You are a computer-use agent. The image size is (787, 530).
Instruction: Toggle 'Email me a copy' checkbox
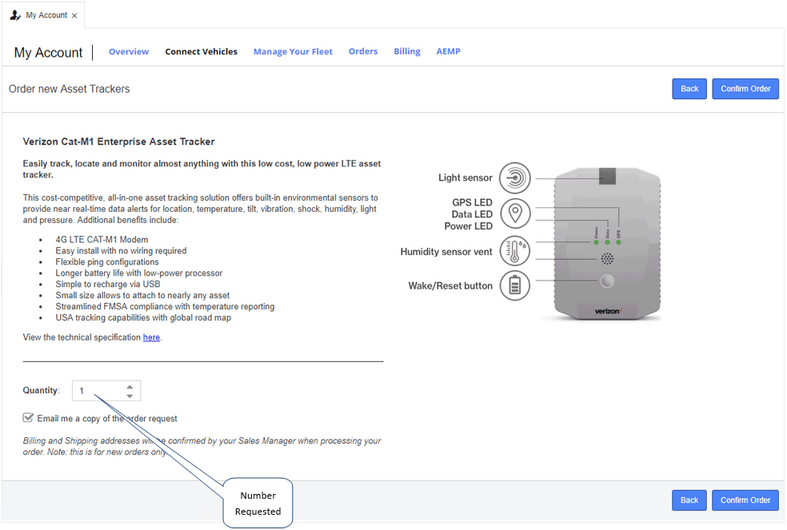(x=28, y=418)
